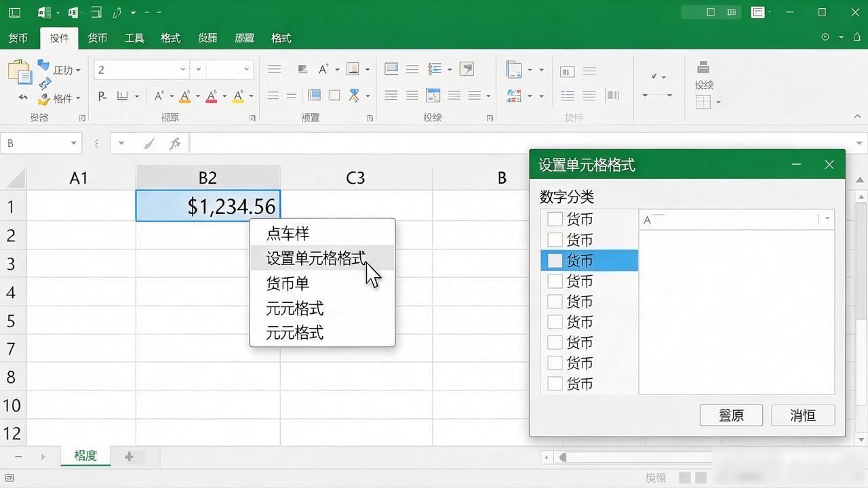Tick the bottommost 货币 checkbox in the dialog list

pyautogui.click(x=555, y=384)
